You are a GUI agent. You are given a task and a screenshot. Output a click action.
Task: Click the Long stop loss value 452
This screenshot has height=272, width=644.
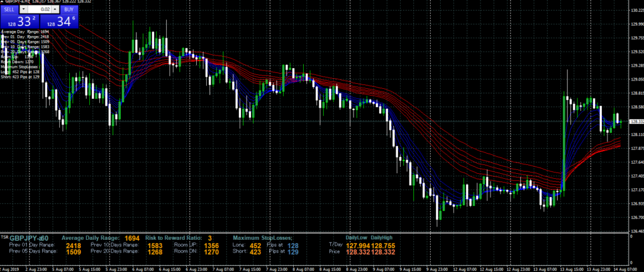pyautogui.click(x=256, y=245)
